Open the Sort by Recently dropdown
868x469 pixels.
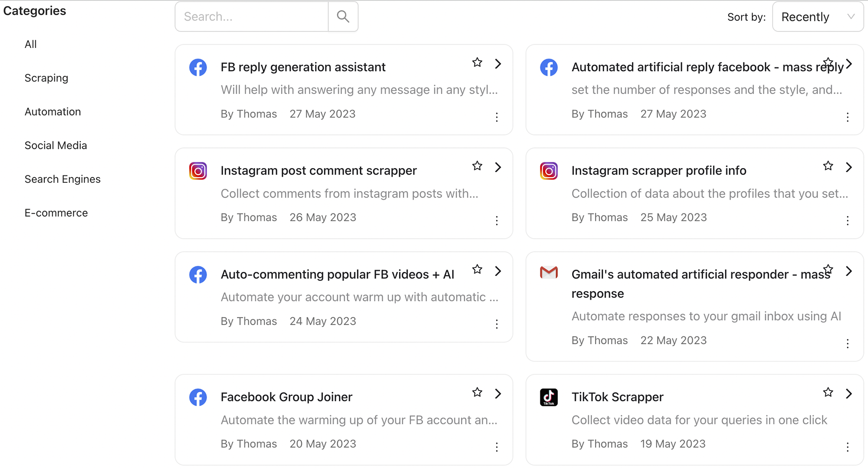click(818, 17)
